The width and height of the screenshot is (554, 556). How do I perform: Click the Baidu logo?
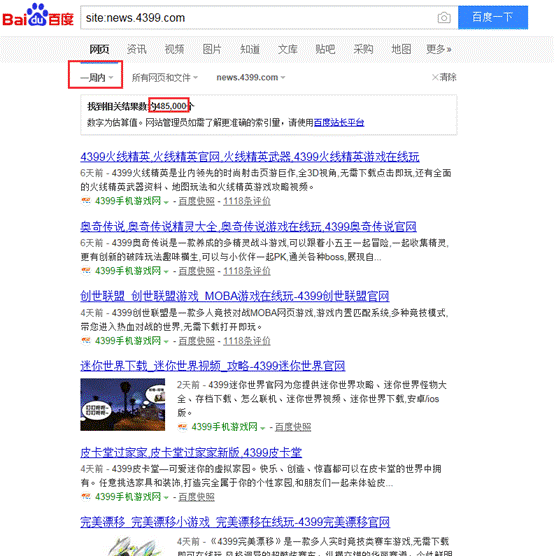click(38, 16)
